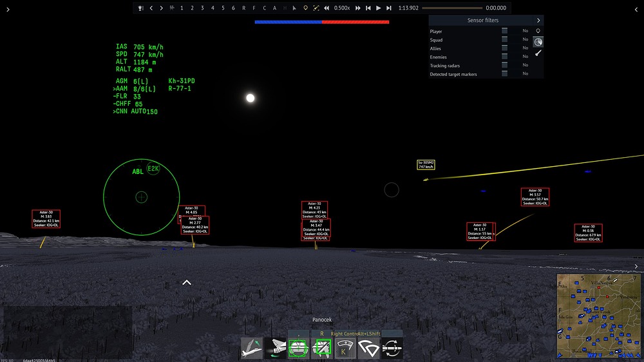Toggle the Player sensor filter checkbox
Screen dimensions: 644x362
pos(504,31)
